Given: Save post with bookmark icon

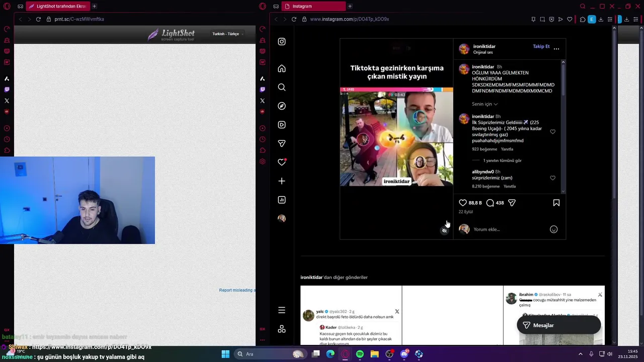Looking at the screenshot, I should click(556, 203).
